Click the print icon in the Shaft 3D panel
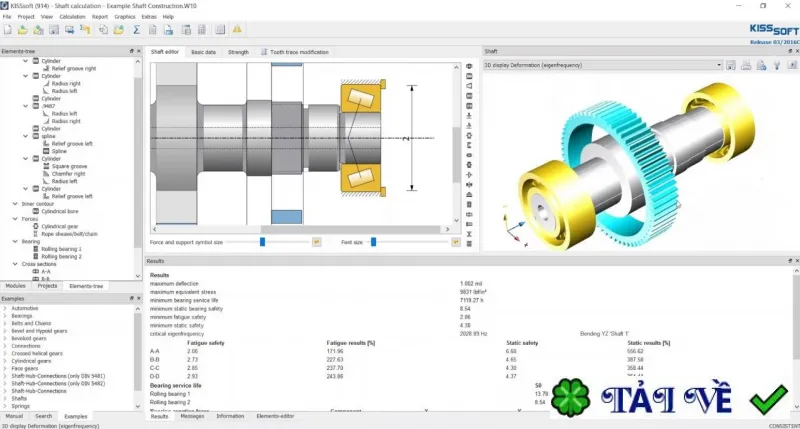The width and height of the screenshot is (800, 429). [x=746, y=65]
